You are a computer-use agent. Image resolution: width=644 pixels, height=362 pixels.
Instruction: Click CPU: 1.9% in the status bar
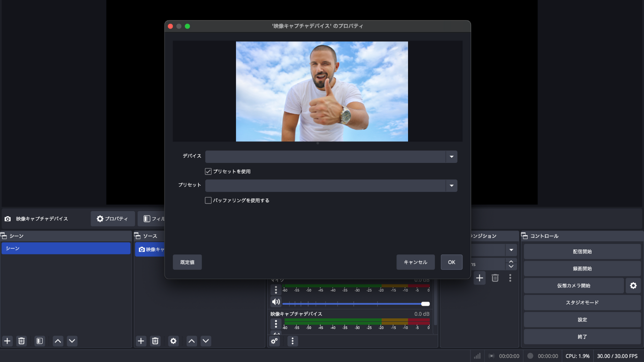(578, 356)
